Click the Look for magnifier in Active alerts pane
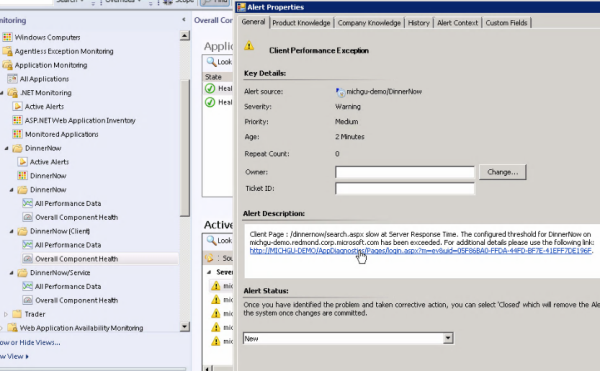Screen dimensions: 600x371 [x=211, y=240]
